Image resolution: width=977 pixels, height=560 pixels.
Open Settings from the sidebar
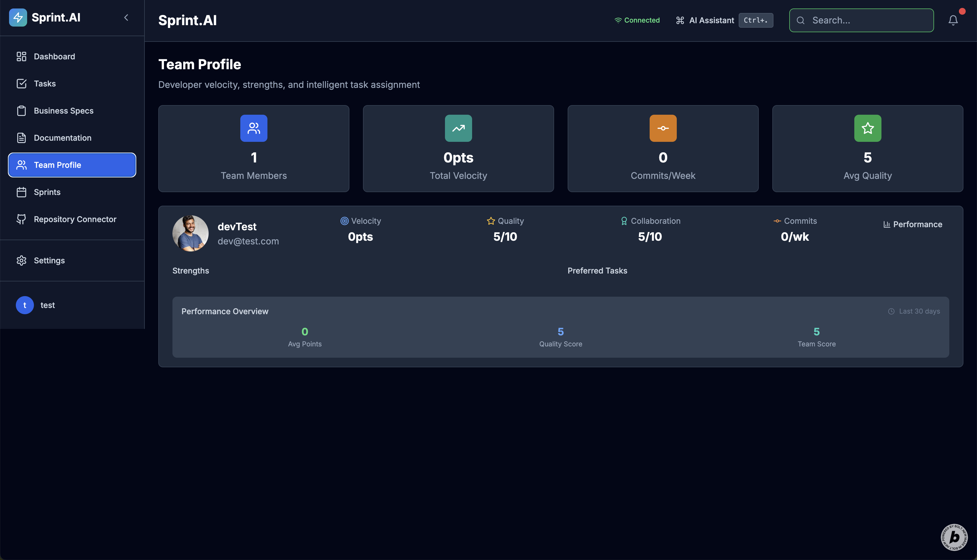click(x=49, y=261)
